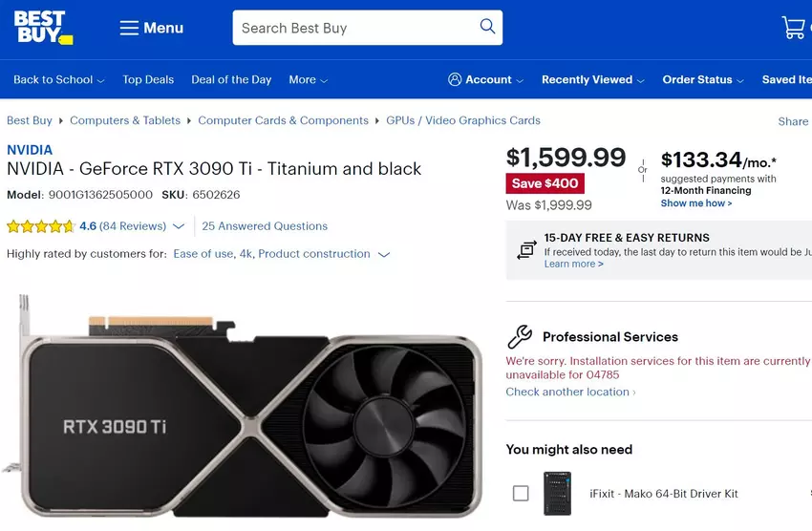
Task: Expand the Order Status dropdown
Action: [x=703, y=79]
